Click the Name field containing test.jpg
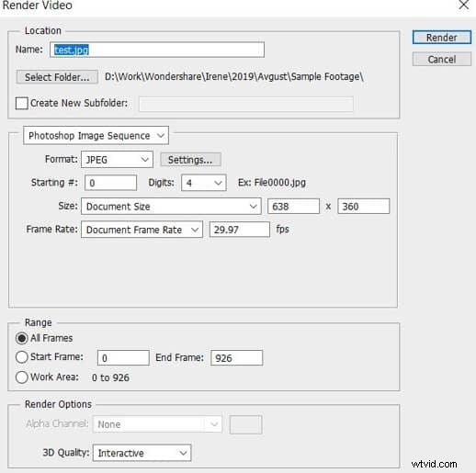This screenshot has width=476, height=473. point(157,50)
